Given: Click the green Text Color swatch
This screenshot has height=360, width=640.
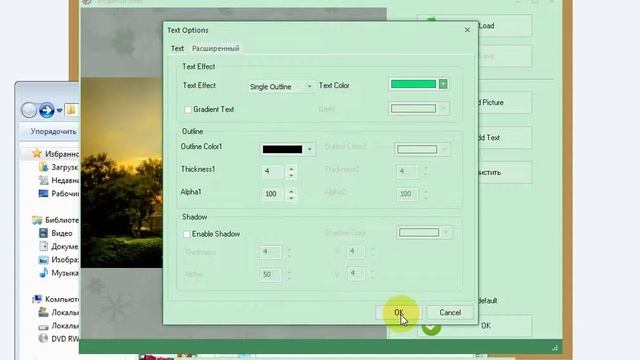Looking at the screenshot, I should (x=413, y=84).
